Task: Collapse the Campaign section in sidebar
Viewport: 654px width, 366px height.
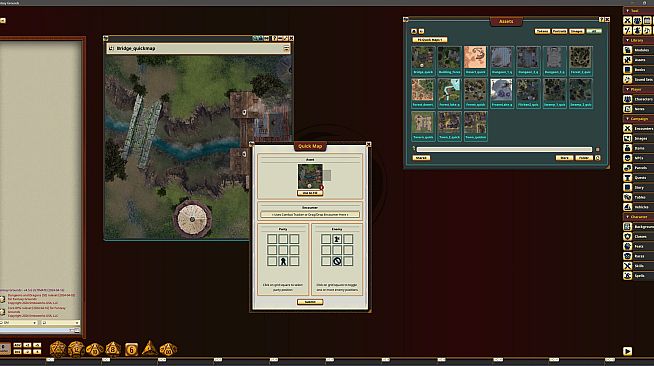Action: (628, 119)
